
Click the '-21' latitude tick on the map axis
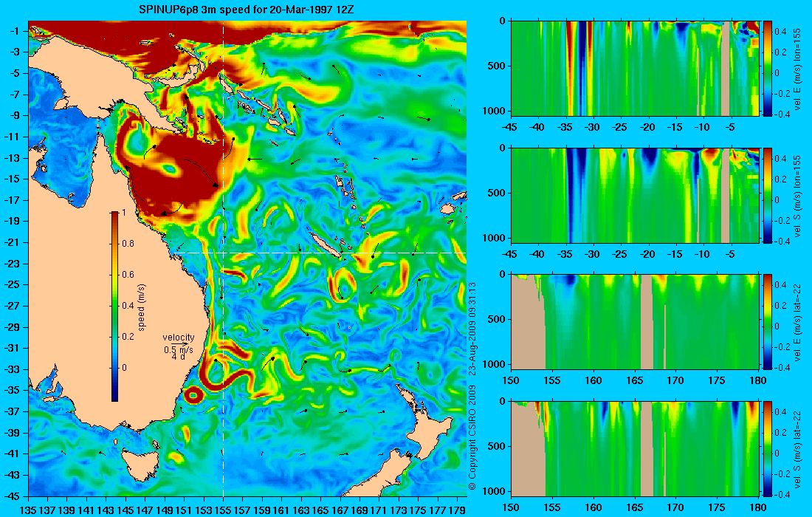tap(13, 242)
